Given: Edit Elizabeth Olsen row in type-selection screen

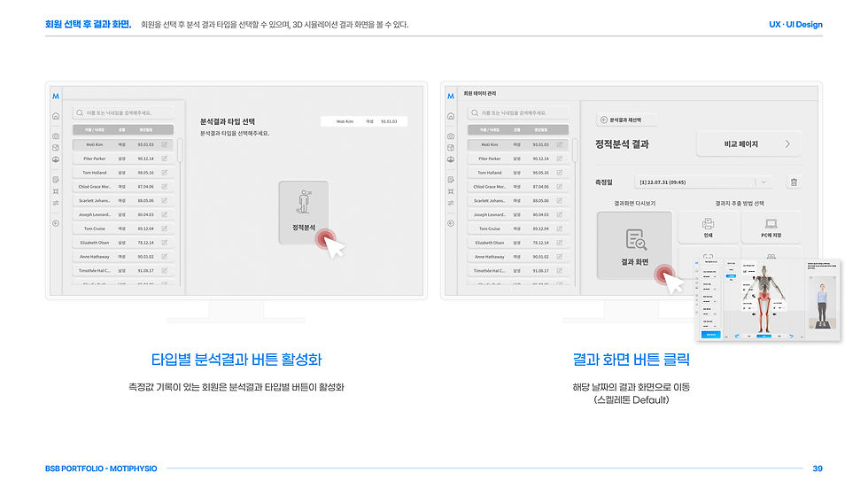Looking at the screenshot, I should click(165, 243).
